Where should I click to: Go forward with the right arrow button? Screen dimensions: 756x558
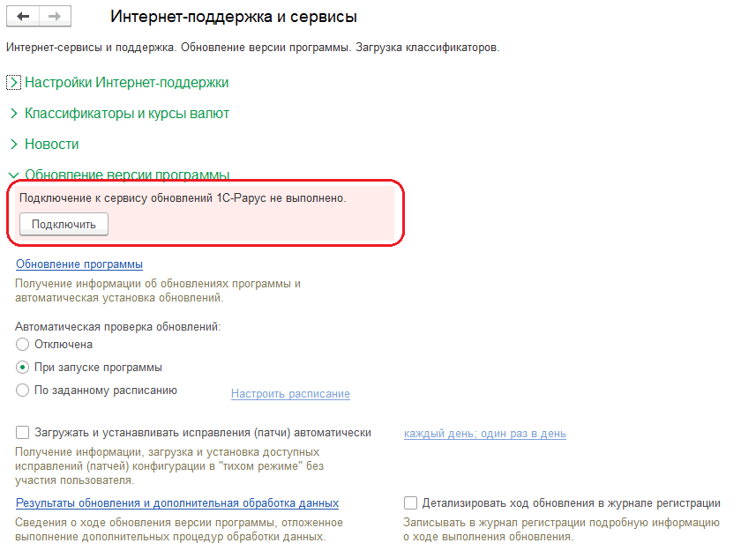[x=55, y=16]
